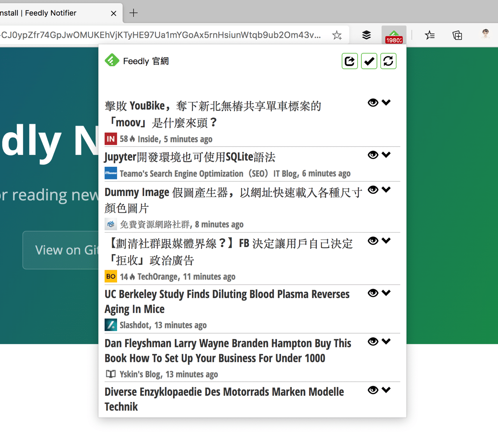Open the Collections icon in toolbar
The width and height of the screenshot is (498, 448).
(458, 35)
